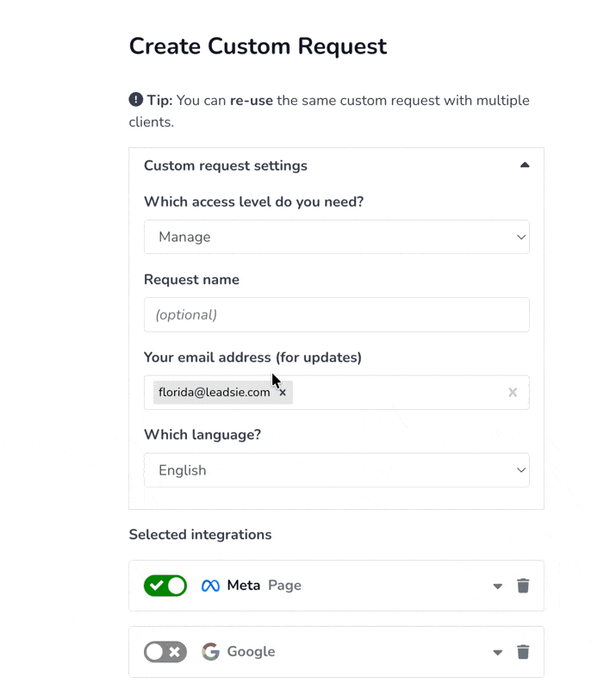The height and width of the screenshot is (689, 616).
Task: Delete the Google integration
Action: coord(523,652)
